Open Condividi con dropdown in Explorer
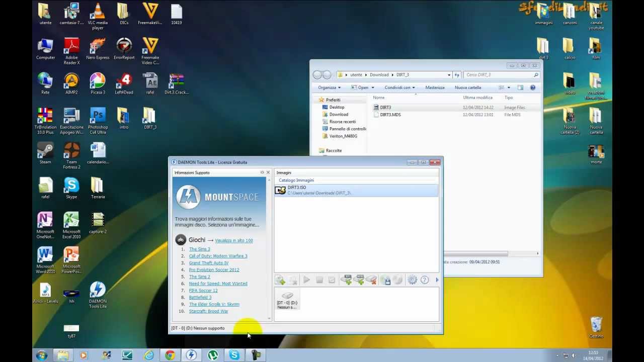Viewport: 644px width, 362px height. [399, 87]
